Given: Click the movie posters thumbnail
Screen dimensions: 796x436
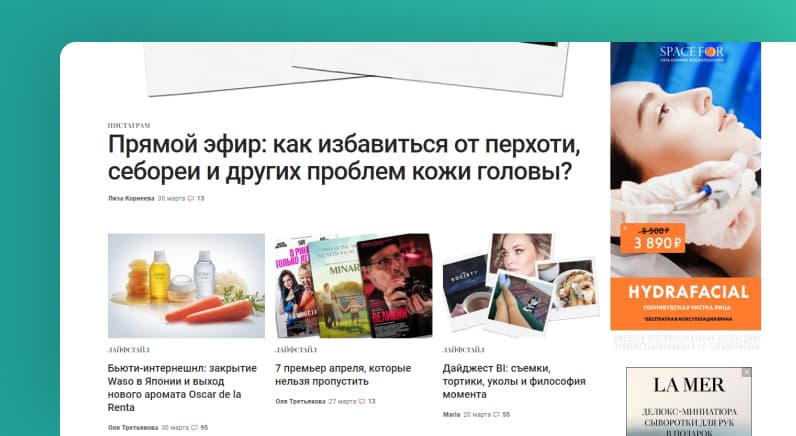Looking at the screenshot, I should (x=354, y=286).
